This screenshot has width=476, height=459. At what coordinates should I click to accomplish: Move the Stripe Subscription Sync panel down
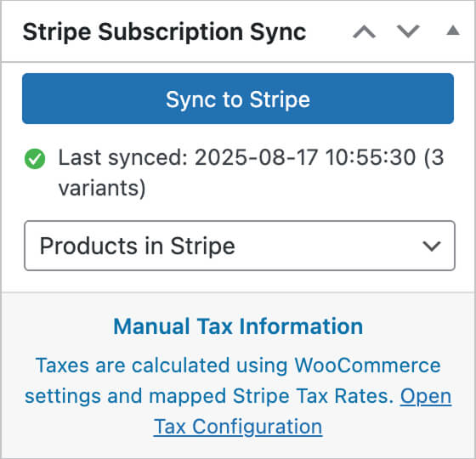point(408,31)
